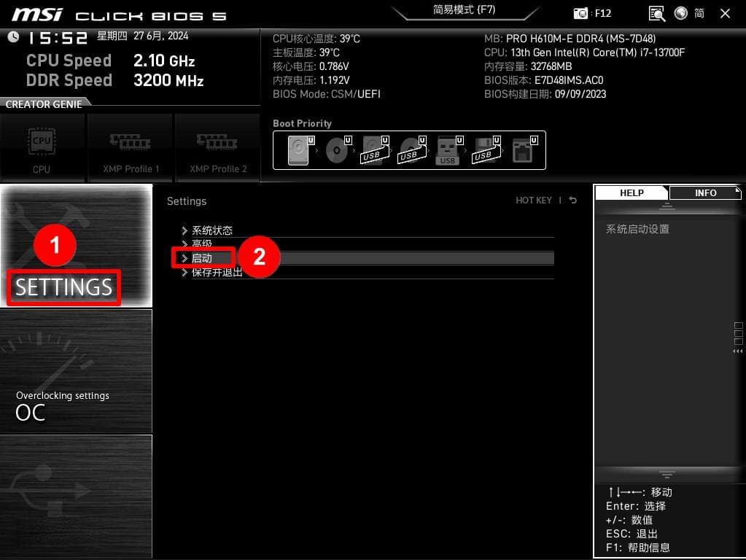746x560 pixels.
Task: Expand the 启动 entry
Action: [368, 258]
